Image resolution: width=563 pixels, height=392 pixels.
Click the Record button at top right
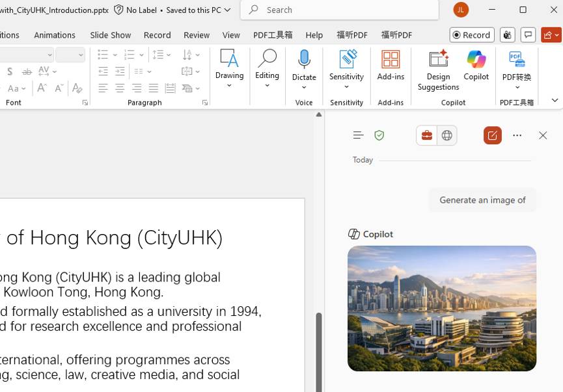472,35
